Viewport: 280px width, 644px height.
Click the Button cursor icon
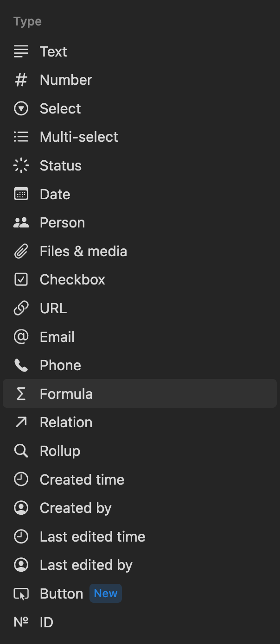point(21,594)
